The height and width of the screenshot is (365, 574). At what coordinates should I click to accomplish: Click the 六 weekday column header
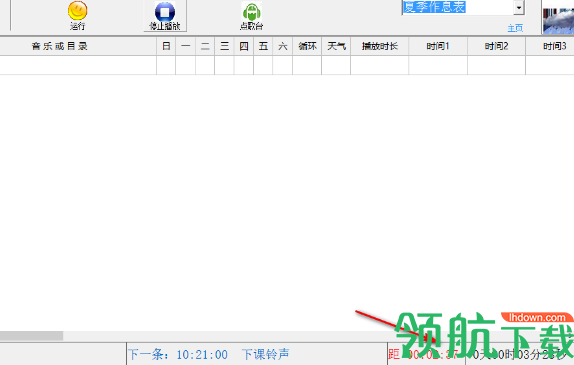(x=283, y=46)
